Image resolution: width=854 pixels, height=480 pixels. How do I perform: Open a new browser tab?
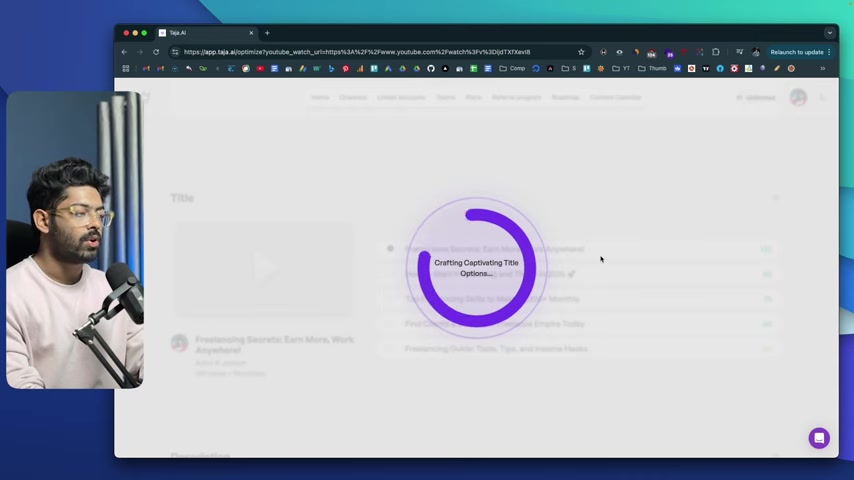[267, 33]
